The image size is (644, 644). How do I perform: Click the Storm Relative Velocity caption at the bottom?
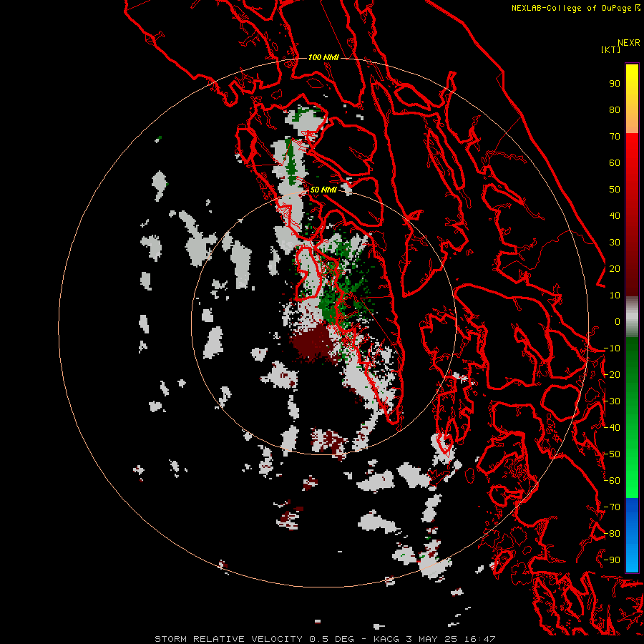tap(325, 639)
